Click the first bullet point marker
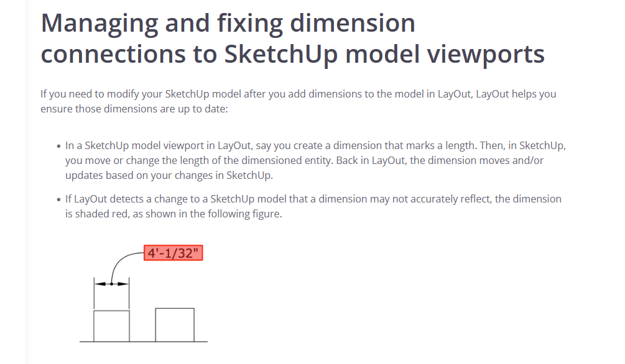This screenshot has height=364, width=625. [58, 146]
